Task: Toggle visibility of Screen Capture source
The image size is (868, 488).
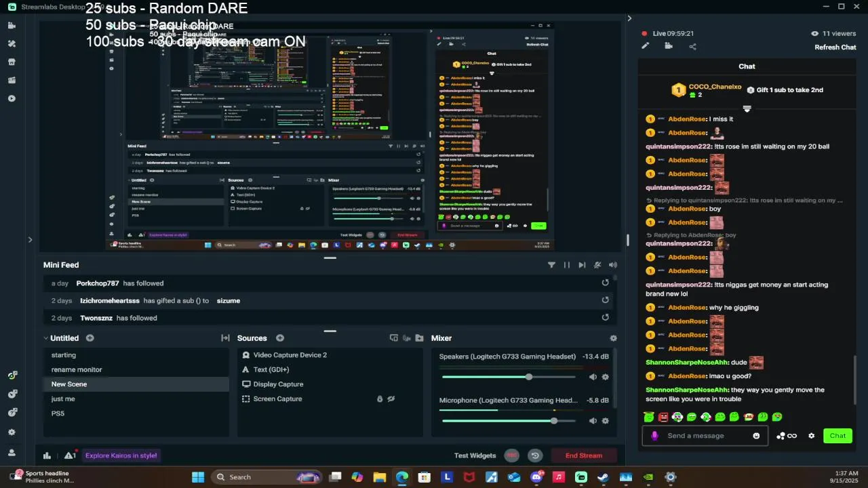Action: point(391,399)
